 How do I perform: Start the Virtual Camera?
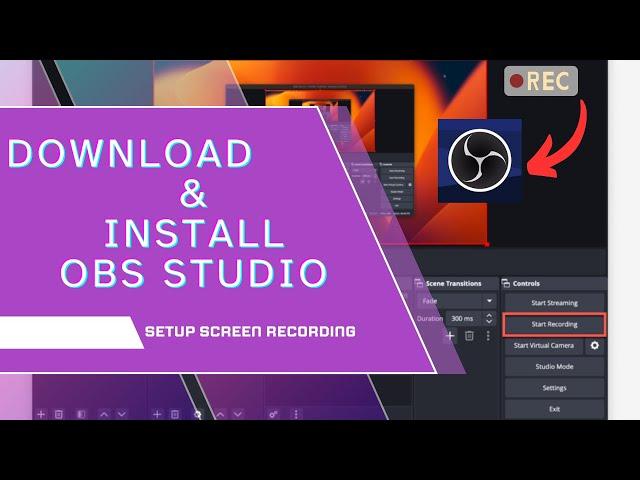click(543, 345)
